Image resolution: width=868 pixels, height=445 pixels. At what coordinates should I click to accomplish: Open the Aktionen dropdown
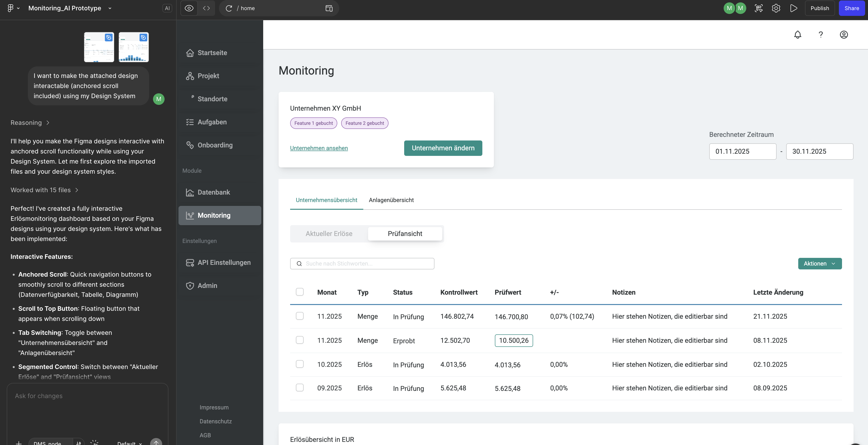pyautogui.click(x=820, y=263)
